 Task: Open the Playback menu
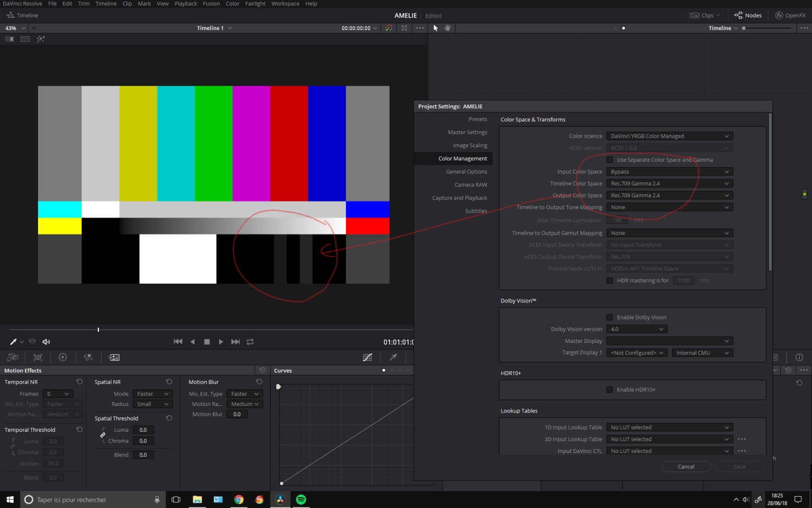coord(186,4)
